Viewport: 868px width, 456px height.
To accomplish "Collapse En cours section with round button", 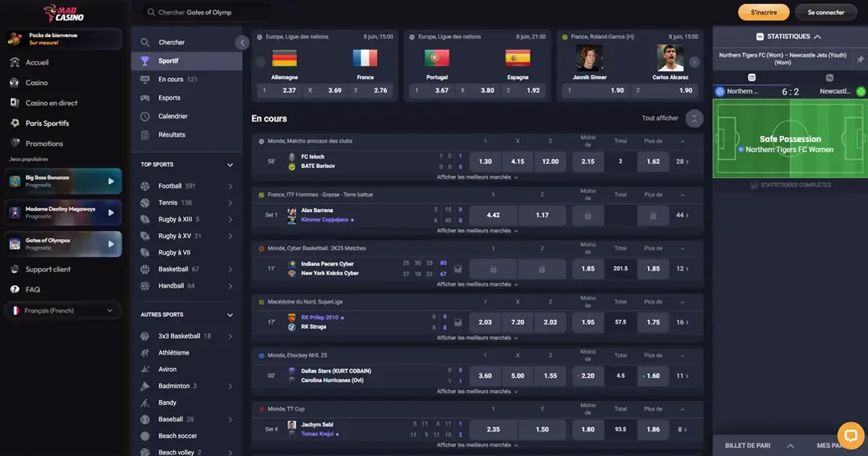I will click(694, 119).
